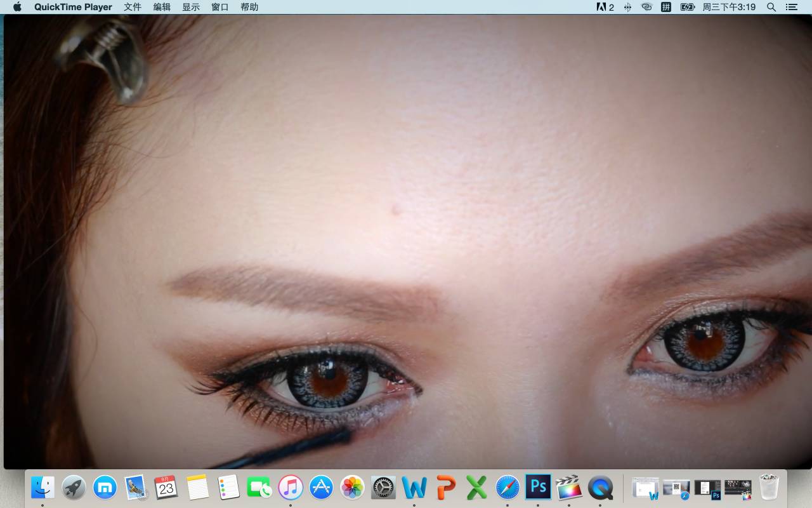Restore minimized WPS Writer window thumbnail
The height and width of the screenshot is (508, 812).
coord(646,488)
